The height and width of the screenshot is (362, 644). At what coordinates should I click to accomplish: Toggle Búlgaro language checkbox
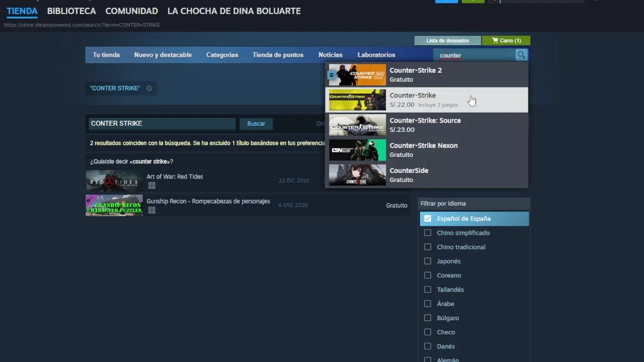[428, 318]
